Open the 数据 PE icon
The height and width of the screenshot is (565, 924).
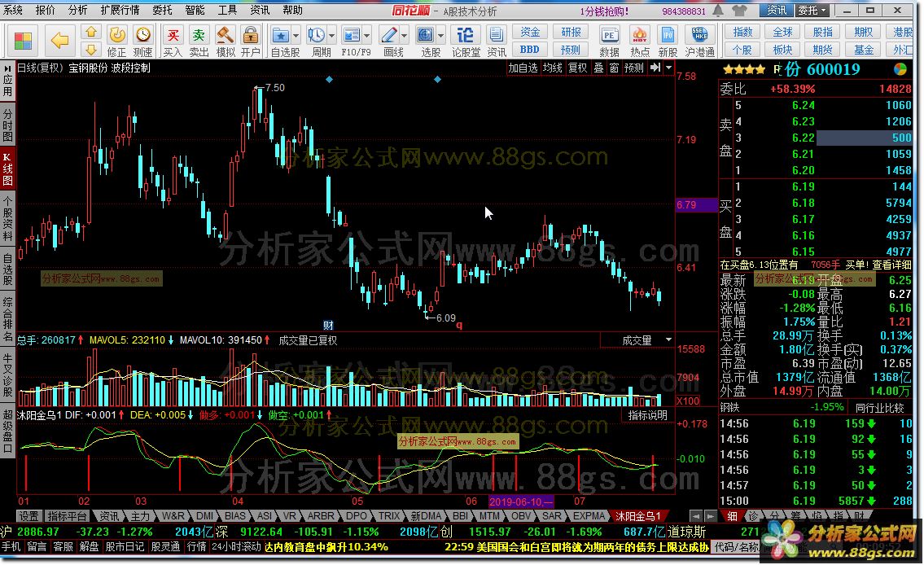[x=609, y=35]
